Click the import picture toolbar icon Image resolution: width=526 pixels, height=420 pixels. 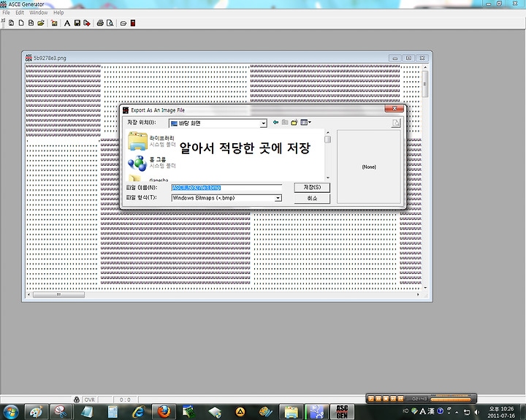tap(54, 23)
